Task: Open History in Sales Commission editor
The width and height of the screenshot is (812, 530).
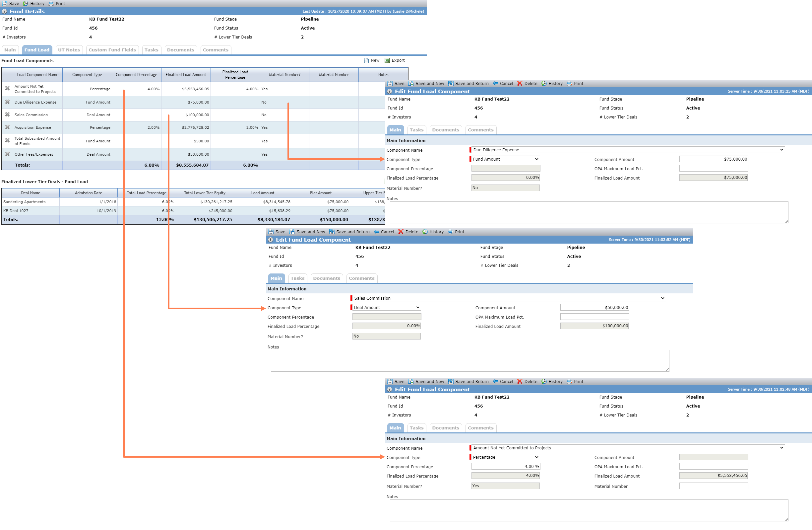Action: tap(433, 232)
